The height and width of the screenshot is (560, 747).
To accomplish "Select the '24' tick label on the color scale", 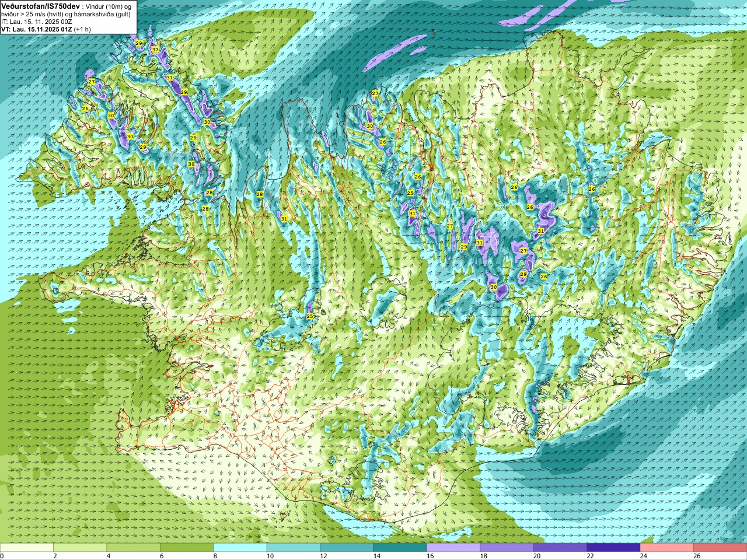I will 644,556.
